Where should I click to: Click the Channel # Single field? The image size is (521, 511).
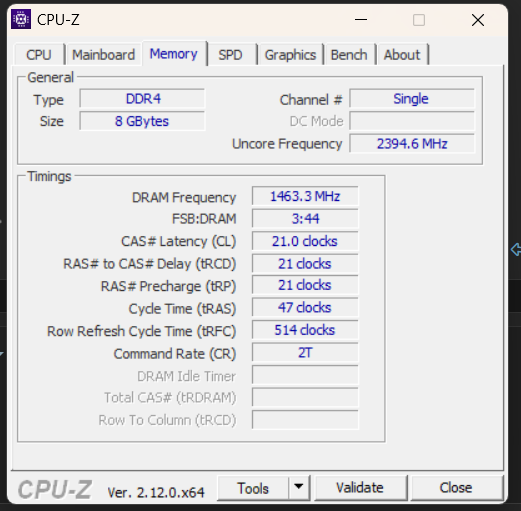coord(412,98)
